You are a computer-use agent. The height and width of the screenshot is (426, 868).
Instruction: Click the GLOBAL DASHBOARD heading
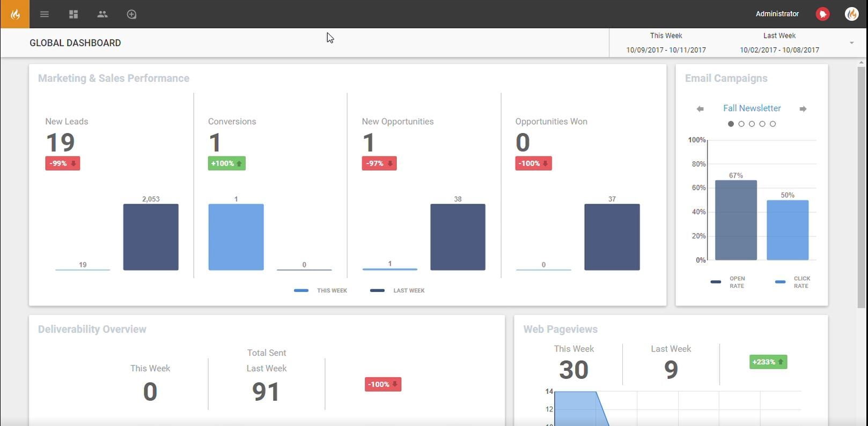(x=75, y=43)
